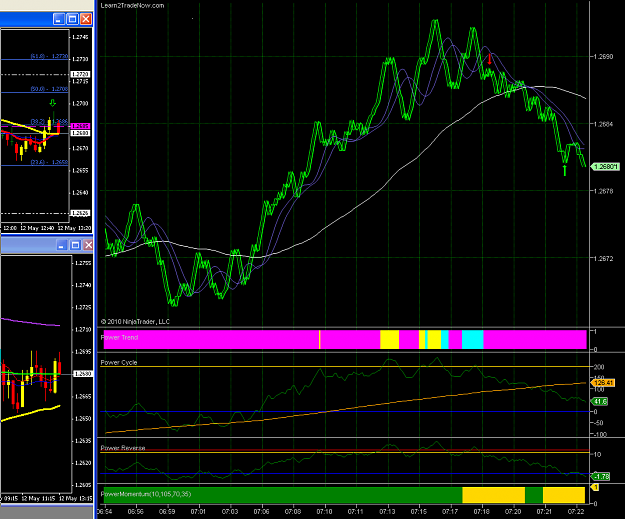Click the green 41.6 value marker

point(600,401)
